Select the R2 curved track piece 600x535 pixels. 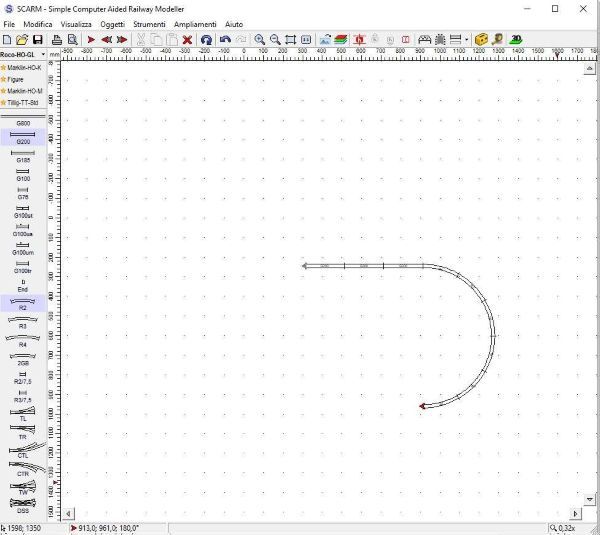[x=23, y=304]
